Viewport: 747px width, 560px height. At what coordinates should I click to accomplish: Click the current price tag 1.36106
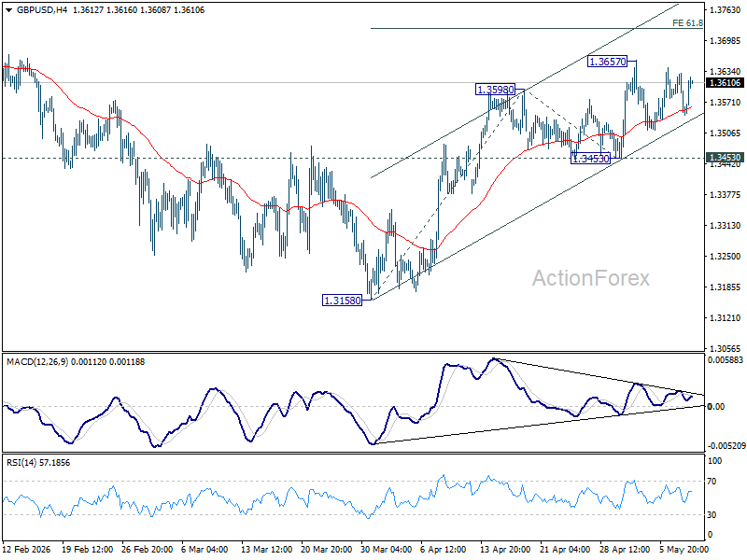[725, 83]
